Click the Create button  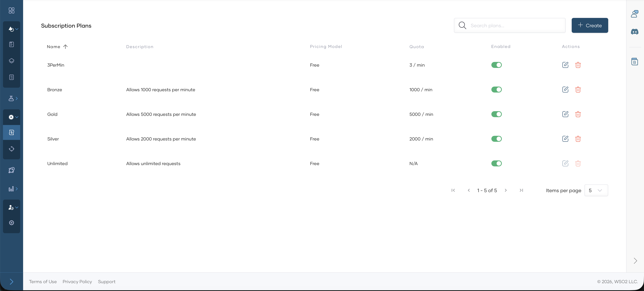tap(590, 25)
